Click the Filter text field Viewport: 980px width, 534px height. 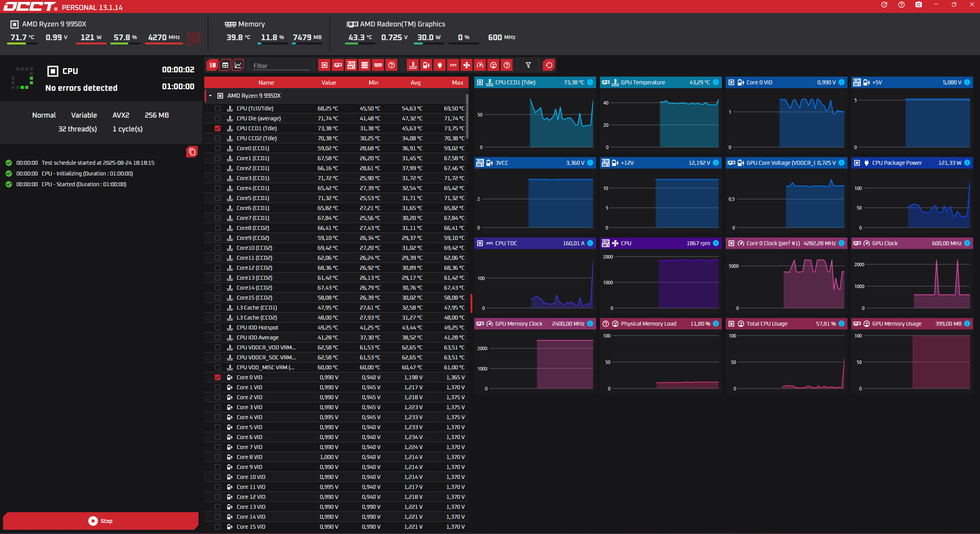(280, 66)
